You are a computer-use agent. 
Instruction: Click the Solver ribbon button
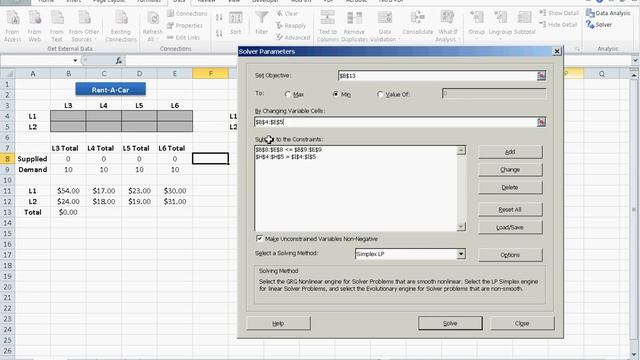(599, 24)
